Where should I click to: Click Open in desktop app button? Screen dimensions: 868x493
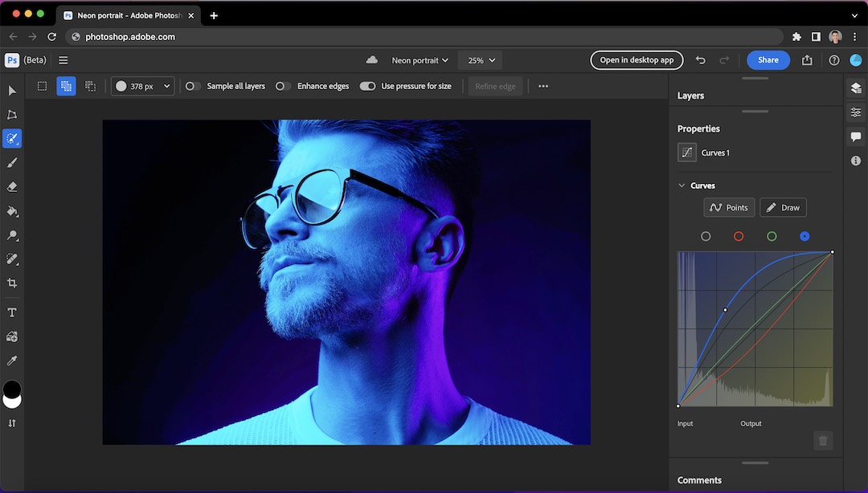(637, 60)
